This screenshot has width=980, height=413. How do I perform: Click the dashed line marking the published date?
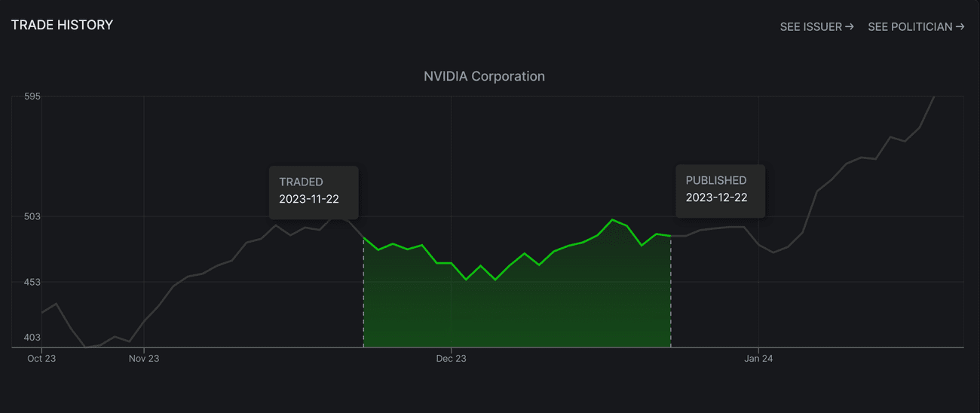point(671,301)
